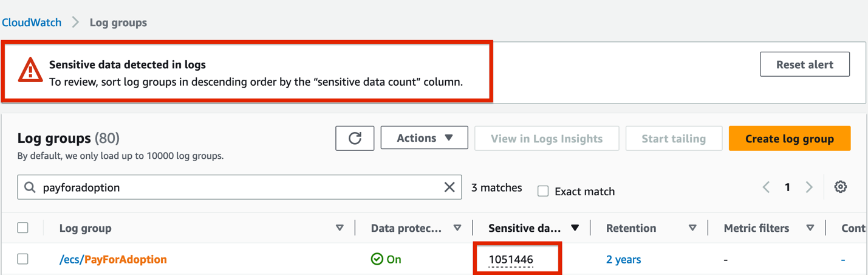Sort by Data protection column arrow

tap(457, 228)
